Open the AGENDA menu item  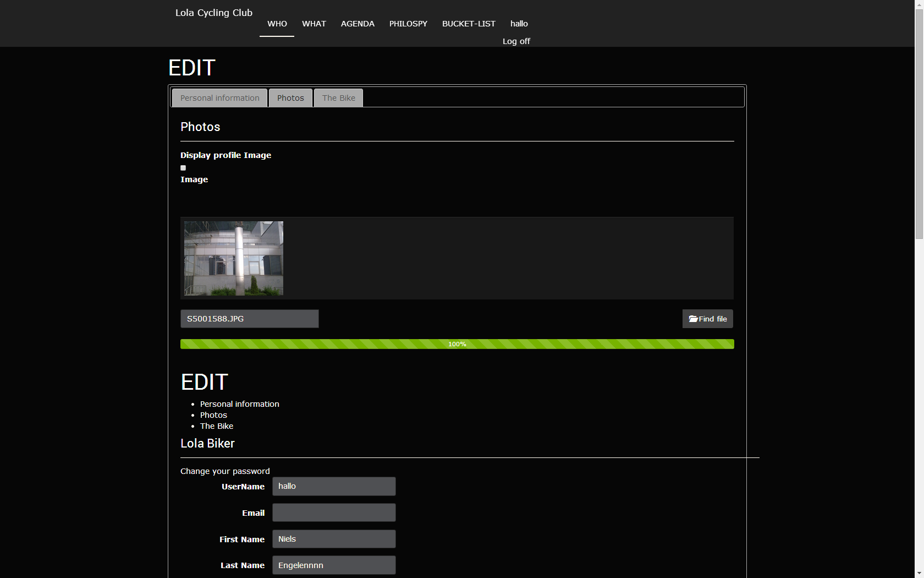tap(358, 24)
